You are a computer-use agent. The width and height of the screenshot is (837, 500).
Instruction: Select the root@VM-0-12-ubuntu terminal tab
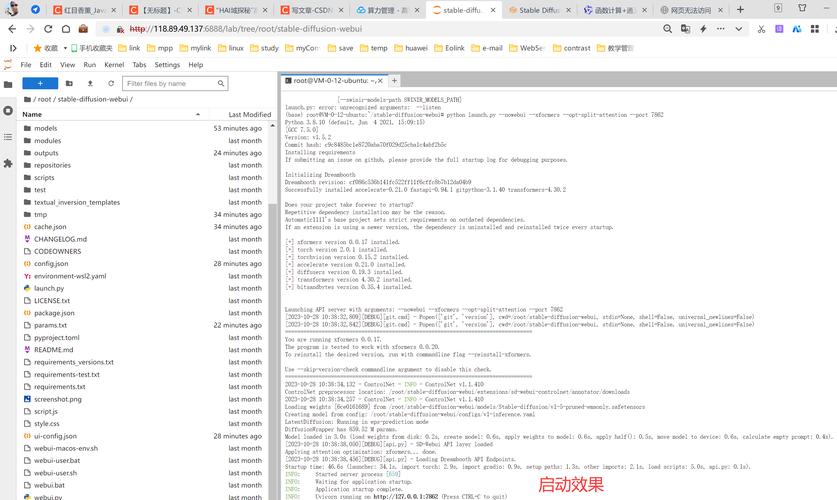(x=334, y=81)
